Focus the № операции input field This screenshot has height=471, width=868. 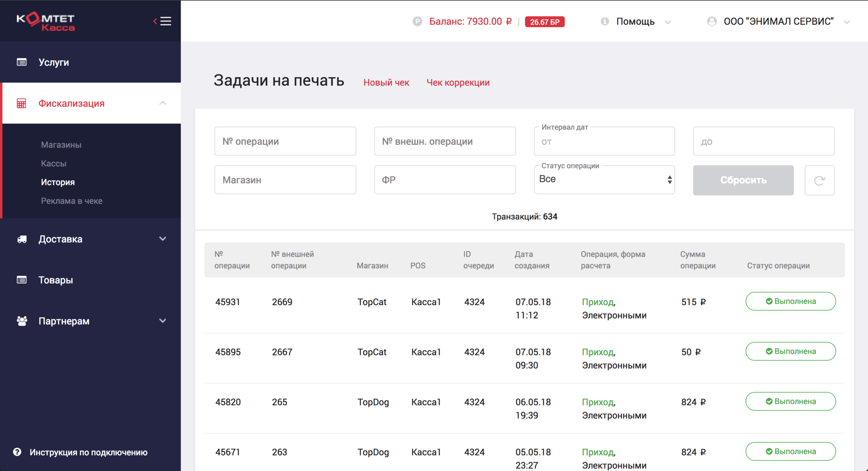[285, 142]
